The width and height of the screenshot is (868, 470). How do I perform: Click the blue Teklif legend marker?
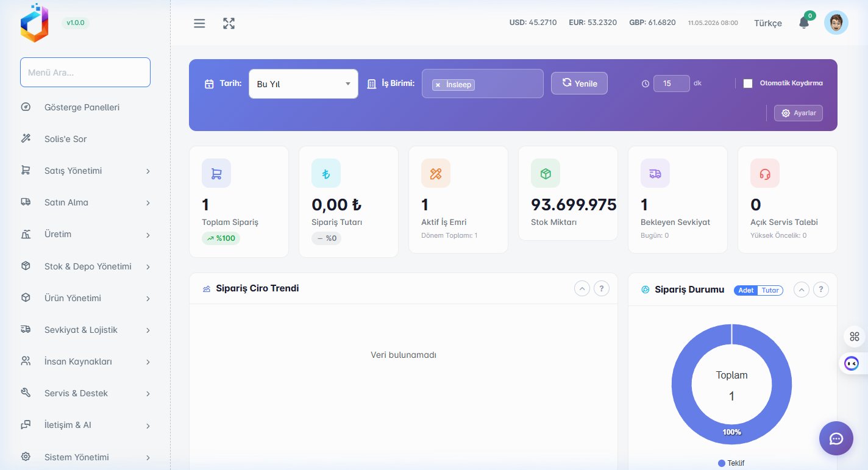click(x=722, y=463)
